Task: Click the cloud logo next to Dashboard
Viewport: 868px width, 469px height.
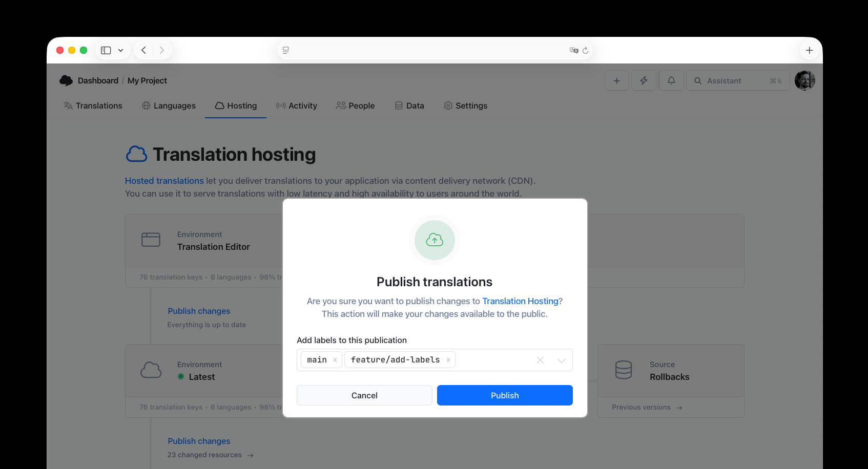Action: click(66, 80)
